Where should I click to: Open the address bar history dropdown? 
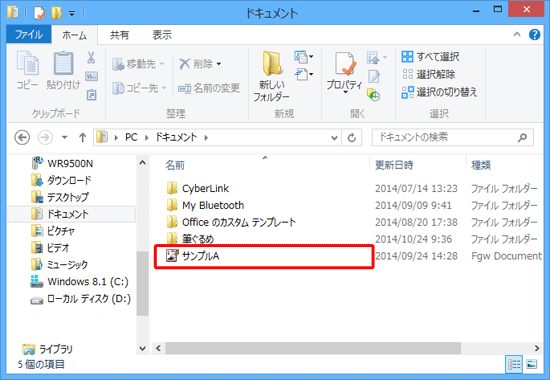[334, 138]
